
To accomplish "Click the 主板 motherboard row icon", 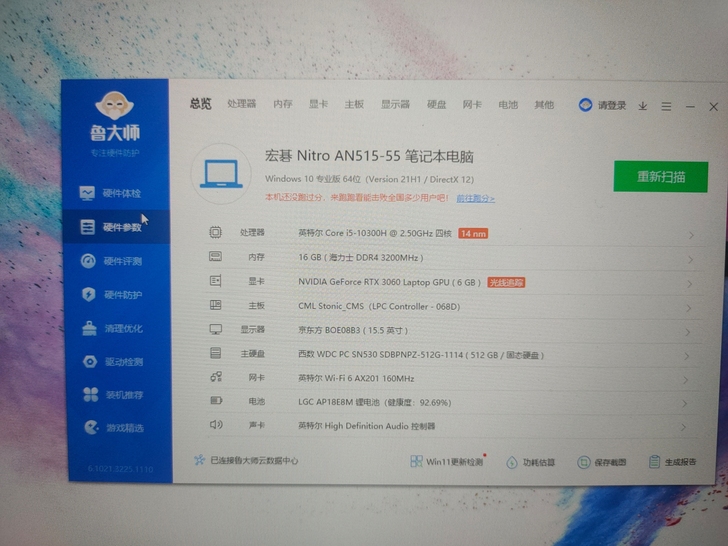I will (x=215, y=305).
